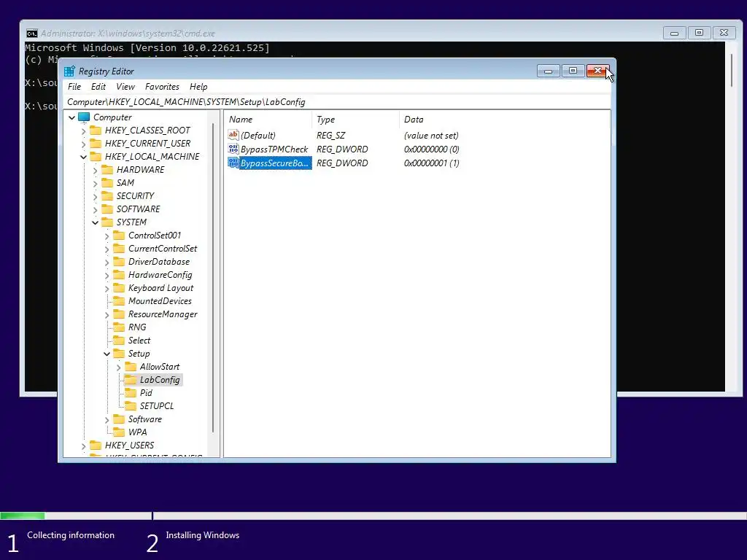Open the File menu
The height and width of the screenshot is (560, 747).
point(74,87)
